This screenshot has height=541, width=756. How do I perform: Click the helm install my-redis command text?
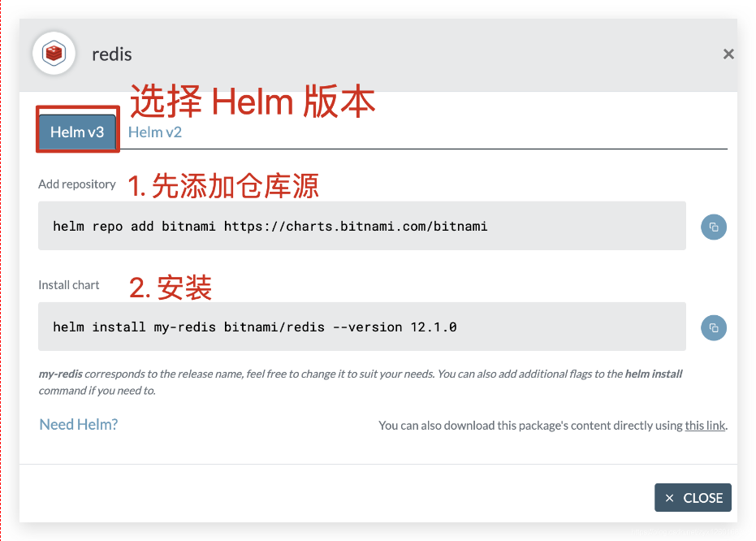[x=255, y=327]
